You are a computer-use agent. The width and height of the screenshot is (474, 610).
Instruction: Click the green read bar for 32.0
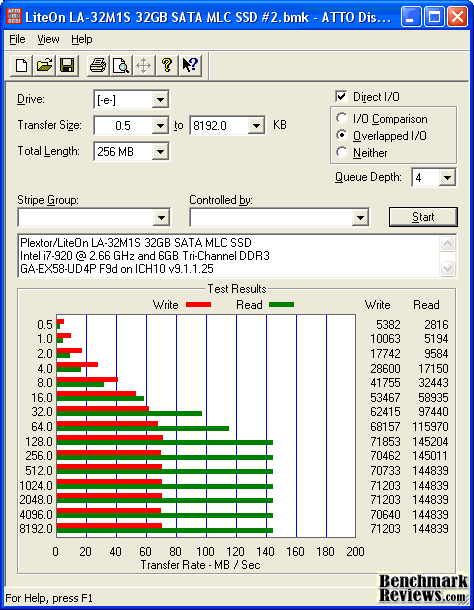[x=129, y=413]
